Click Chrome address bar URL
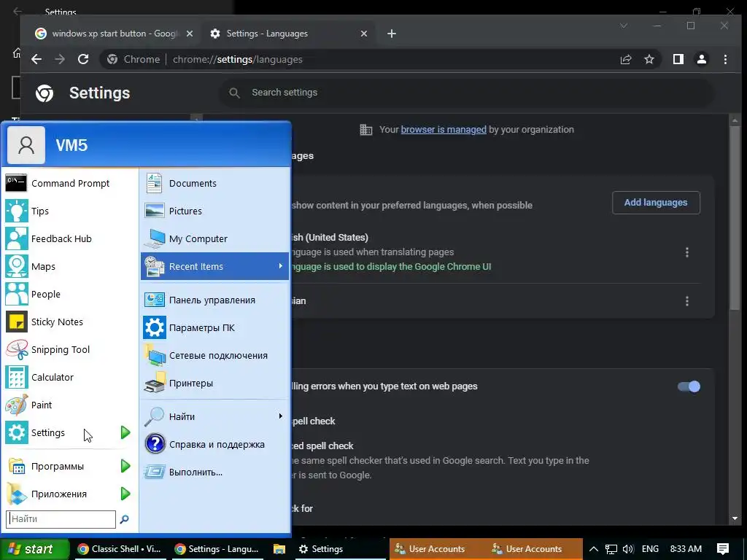747x560 pixels. [237, 60]
